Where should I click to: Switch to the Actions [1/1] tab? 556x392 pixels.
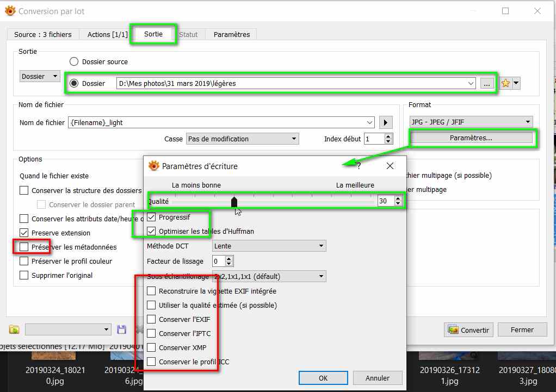tap(107, 34)
